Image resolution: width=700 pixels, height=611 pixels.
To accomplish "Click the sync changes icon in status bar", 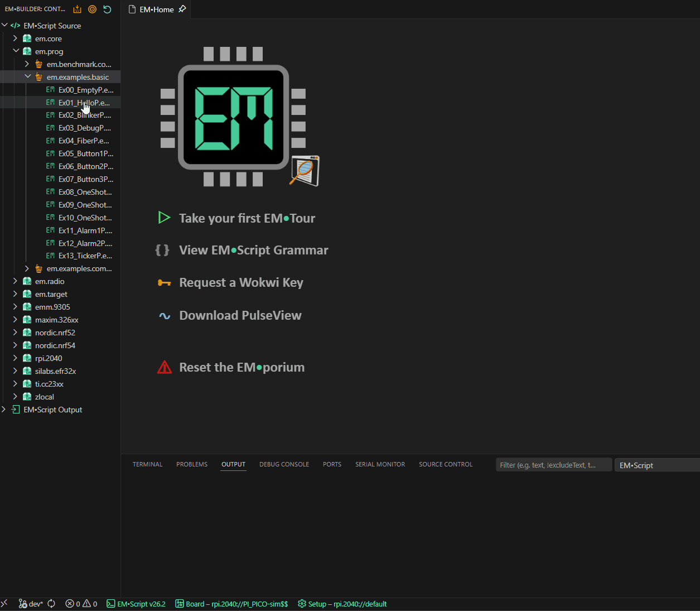I will tap(51, 604).
